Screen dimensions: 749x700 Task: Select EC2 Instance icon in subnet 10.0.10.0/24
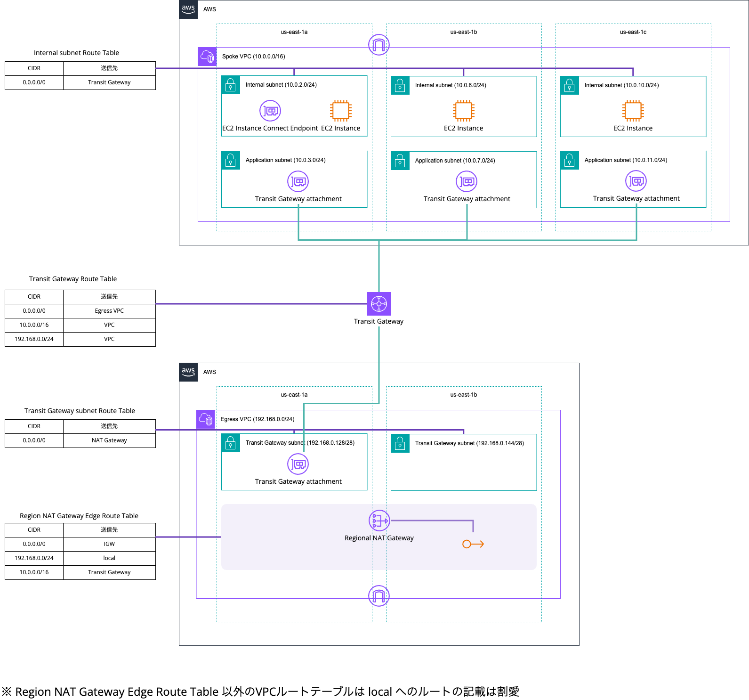click(633, 111)
